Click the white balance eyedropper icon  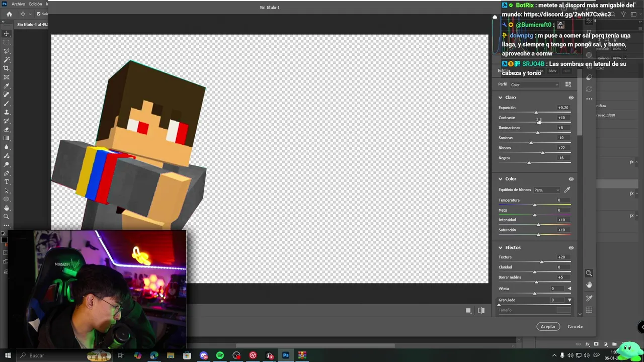(567, 190)
